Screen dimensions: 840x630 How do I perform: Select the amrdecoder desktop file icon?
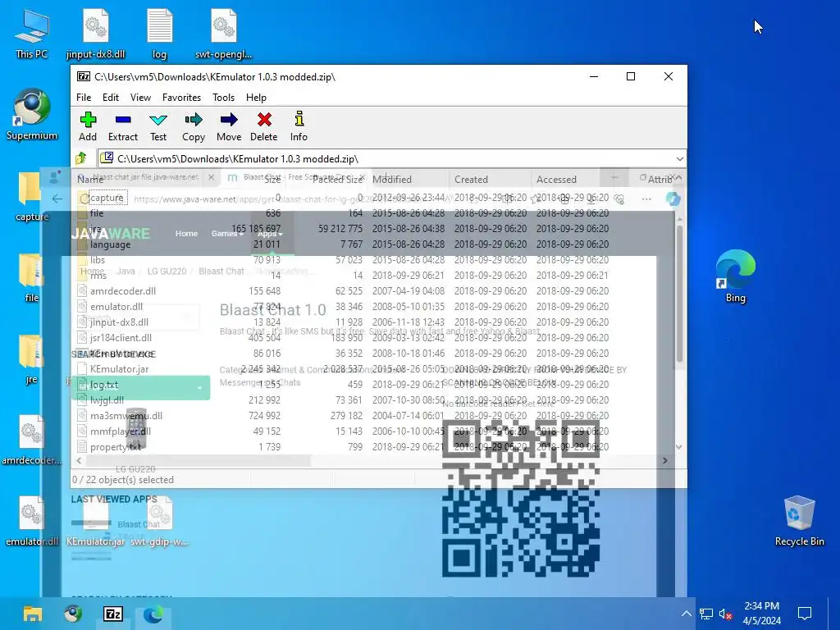click(x=32, y=441)
